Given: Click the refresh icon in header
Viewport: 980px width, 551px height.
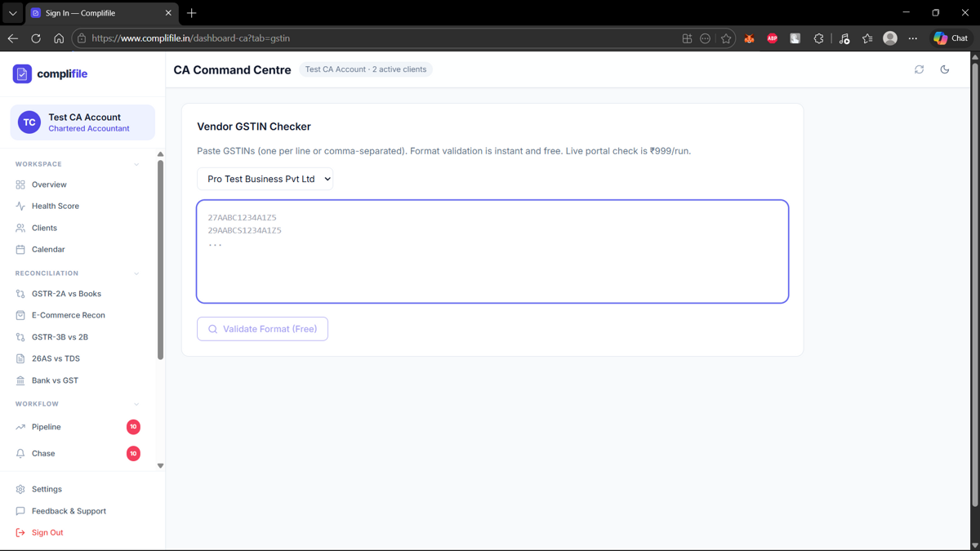Looking at the screenshot, I should click(x=919, y=69).
